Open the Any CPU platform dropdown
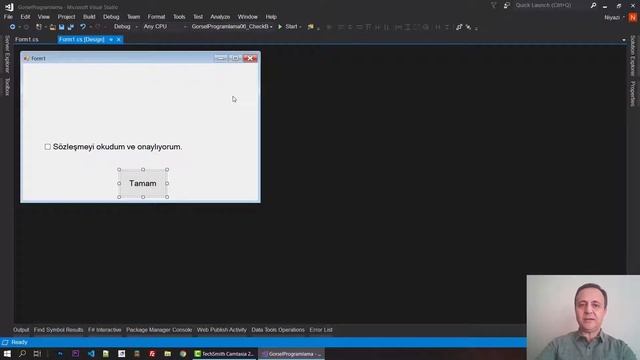Viewport: 640px width, 360px height. [165, 27]
